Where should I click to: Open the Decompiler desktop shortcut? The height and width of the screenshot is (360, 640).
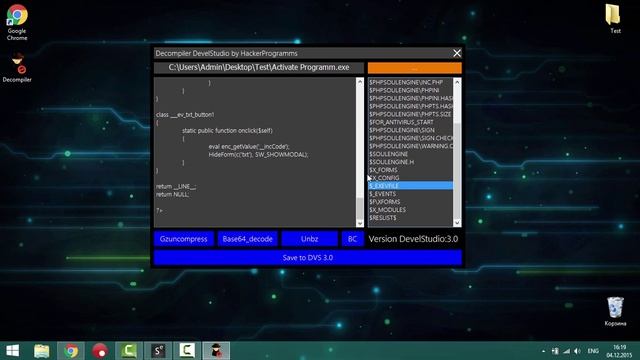coord(17,68)
